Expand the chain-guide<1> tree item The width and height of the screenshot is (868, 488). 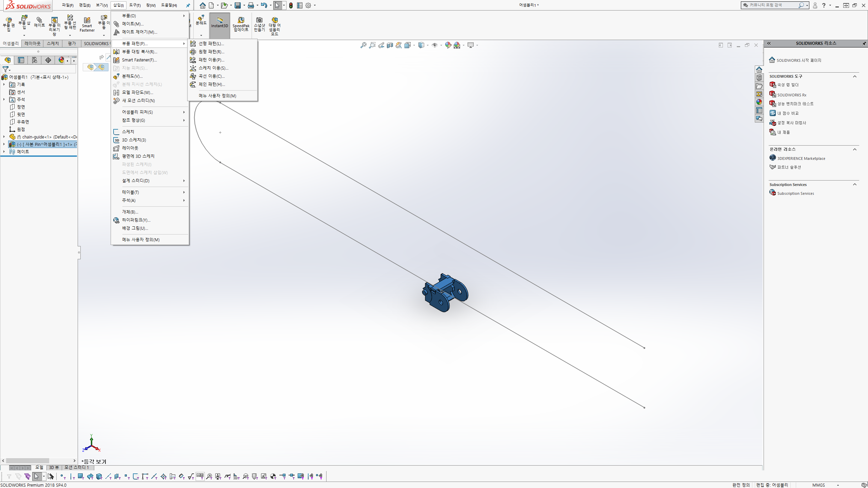coord(4,137)
